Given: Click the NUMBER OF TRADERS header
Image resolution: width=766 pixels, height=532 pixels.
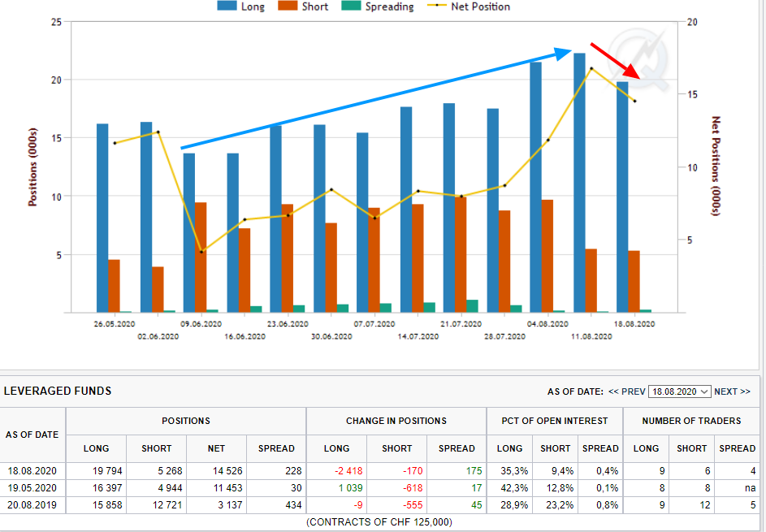Looking at the screenshot, I should tap(691, 421).
